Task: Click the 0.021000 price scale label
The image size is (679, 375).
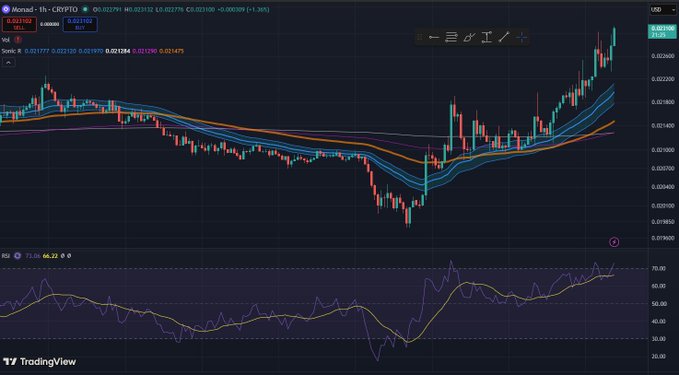Action: 663,150
